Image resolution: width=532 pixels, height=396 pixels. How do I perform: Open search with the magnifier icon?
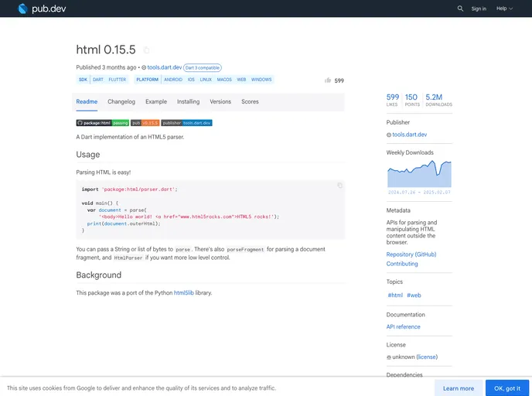460,9
